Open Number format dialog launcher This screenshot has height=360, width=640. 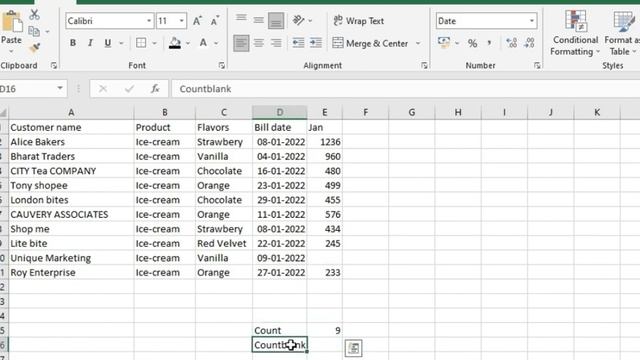pos(537,65)
